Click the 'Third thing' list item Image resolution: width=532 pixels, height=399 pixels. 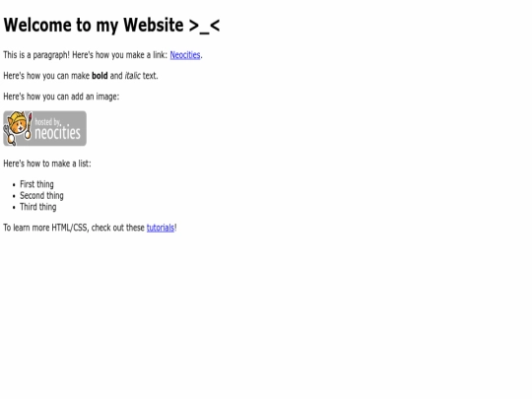38,207
